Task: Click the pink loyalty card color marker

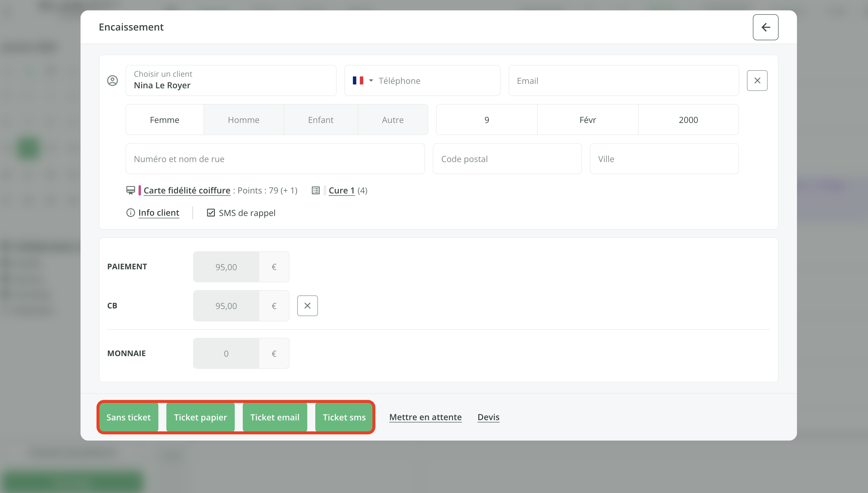Action: pos(139,190)
